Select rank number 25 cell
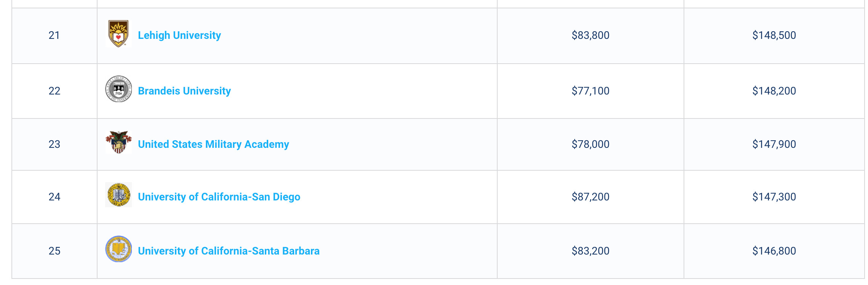 coord(54,251)
